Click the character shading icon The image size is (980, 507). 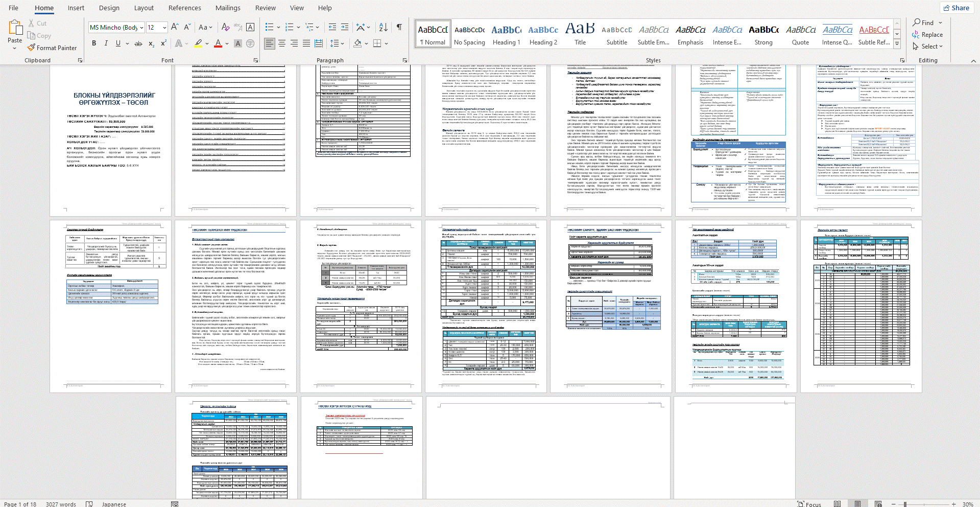point(237,43)
